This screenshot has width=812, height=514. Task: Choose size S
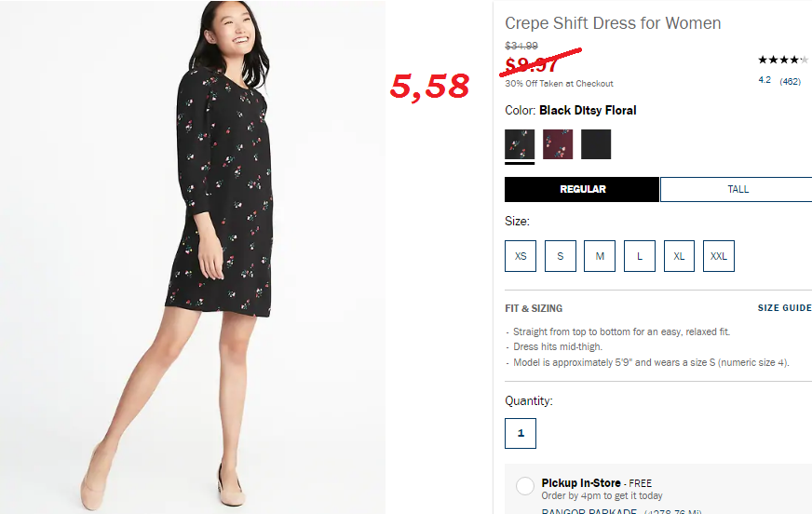(561, 256)
